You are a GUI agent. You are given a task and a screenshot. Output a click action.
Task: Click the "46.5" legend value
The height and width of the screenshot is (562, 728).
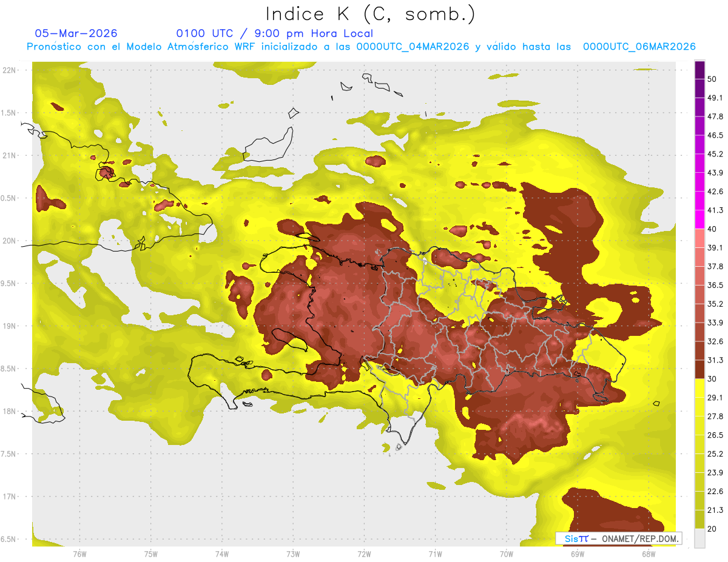[715, 135]
